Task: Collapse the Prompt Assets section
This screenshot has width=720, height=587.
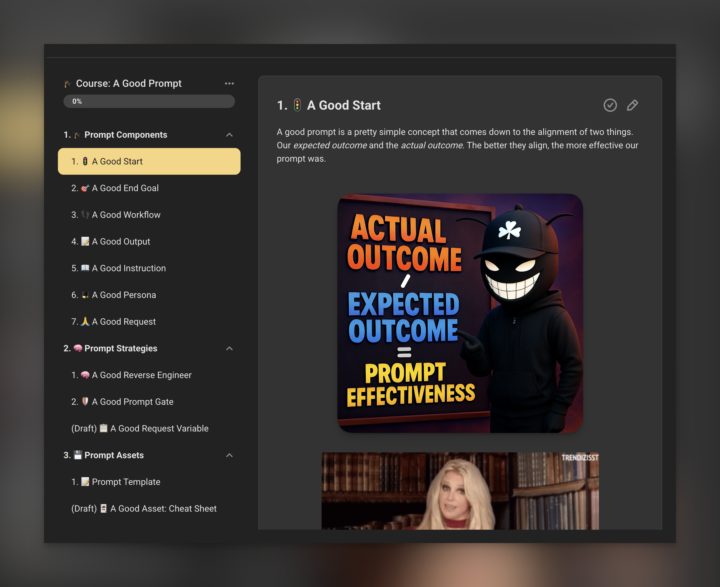Action: pos(229,455)
